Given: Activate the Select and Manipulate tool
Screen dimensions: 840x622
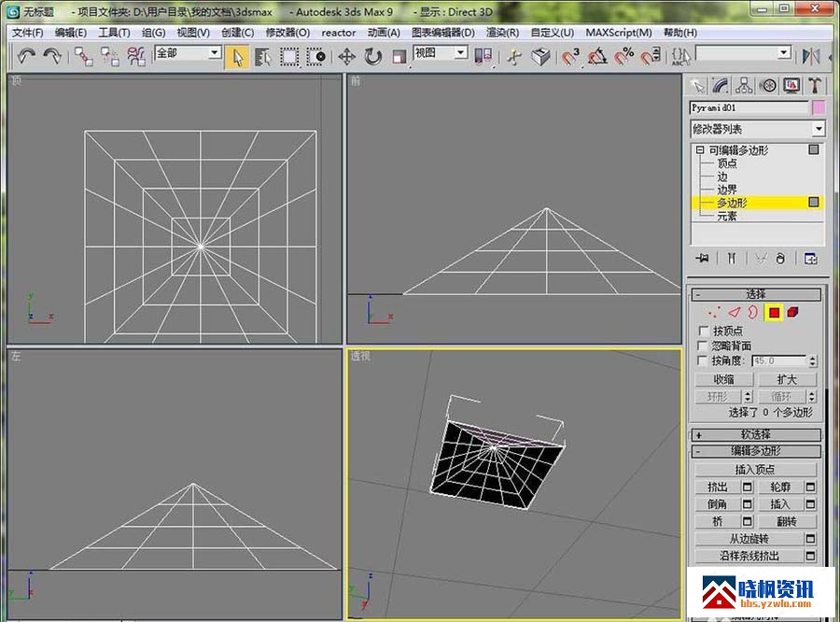Looking at the screenshot, I should tap(513, 57).
